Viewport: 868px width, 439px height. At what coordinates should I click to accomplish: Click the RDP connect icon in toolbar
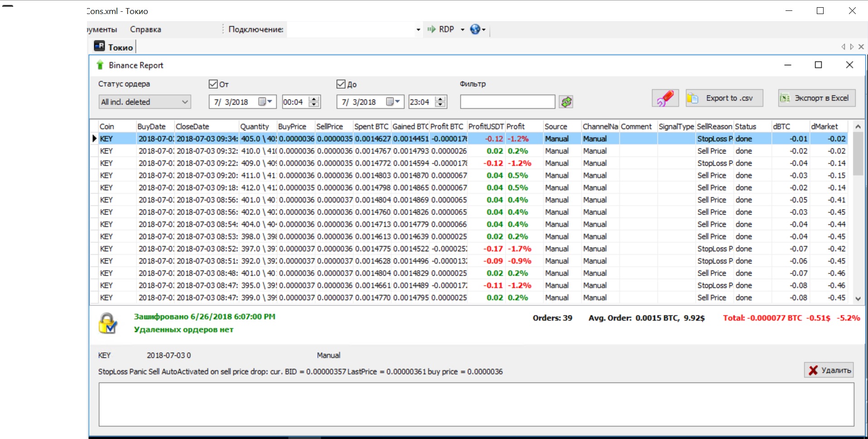(431, 29)
